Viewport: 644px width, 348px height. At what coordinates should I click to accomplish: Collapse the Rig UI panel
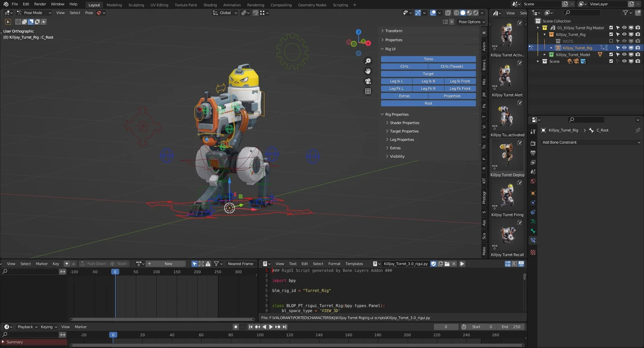390,49
